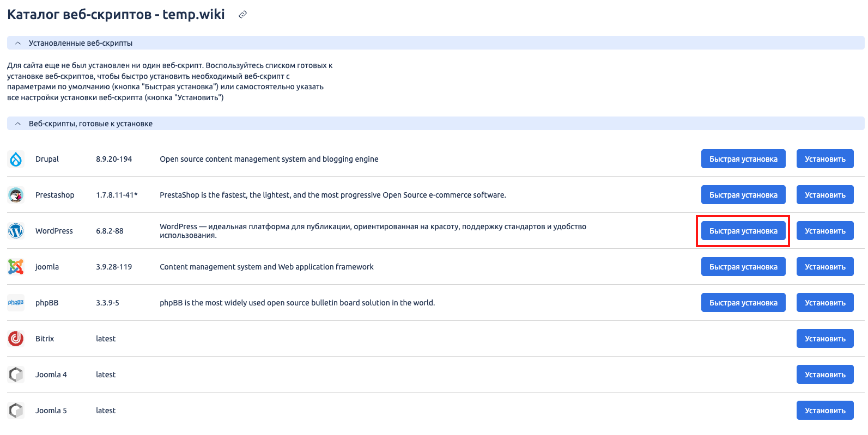Viewport: 868px width, 435px height.
Task: Click Drupal description about blogging engine
Action: coord(269,159)
